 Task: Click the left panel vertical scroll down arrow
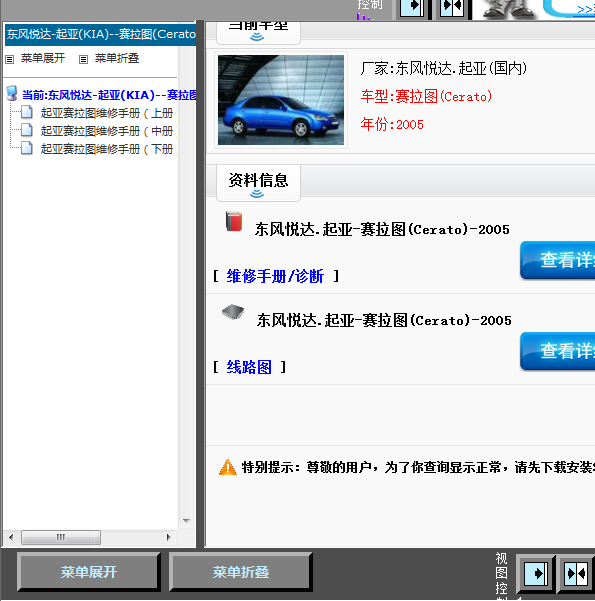pyautogui.click(x=187, y=521)
